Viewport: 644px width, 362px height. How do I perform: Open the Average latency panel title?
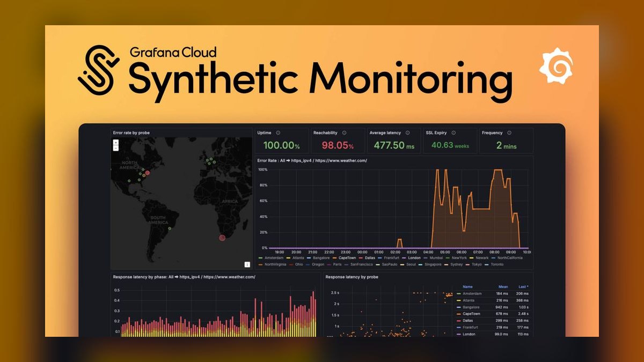pos(385,132)
